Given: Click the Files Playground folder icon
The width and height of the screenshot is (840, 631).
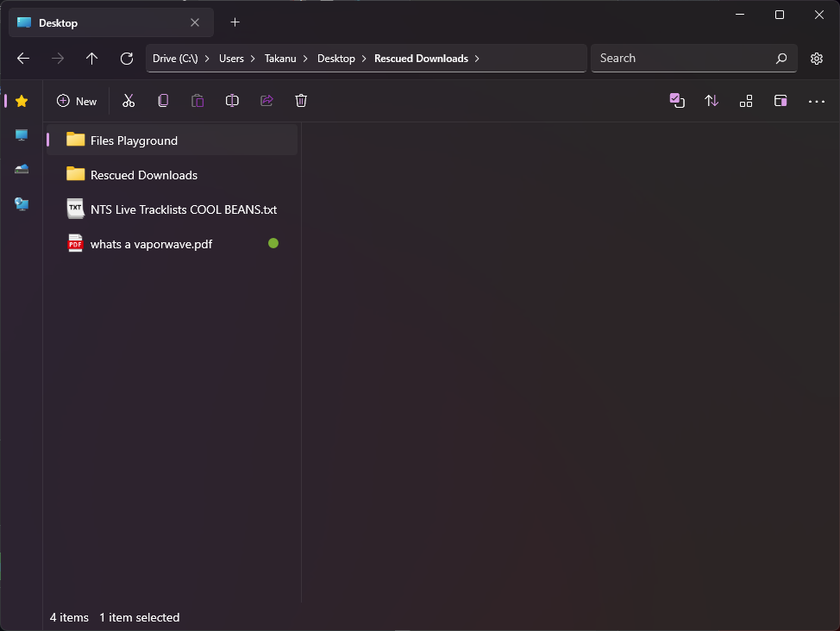Looking at the screenshot, I should (76, 140).
